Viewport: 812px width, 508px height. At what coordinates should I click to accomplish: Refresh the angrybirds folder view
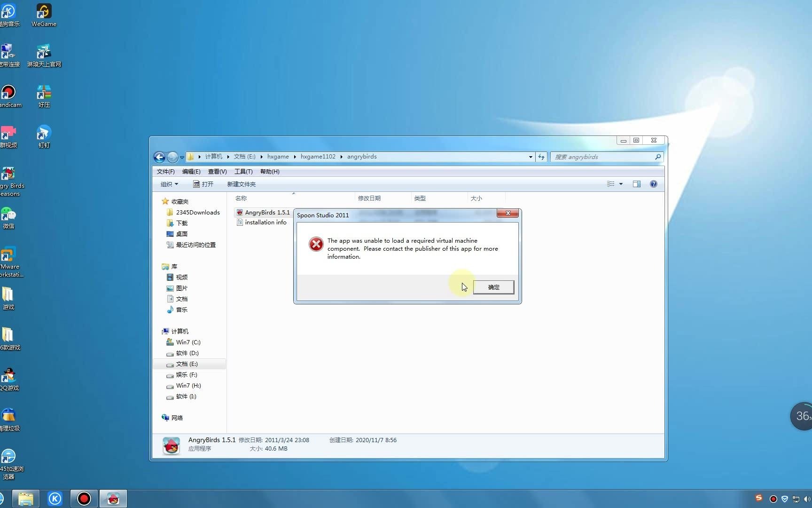(541, 157)
